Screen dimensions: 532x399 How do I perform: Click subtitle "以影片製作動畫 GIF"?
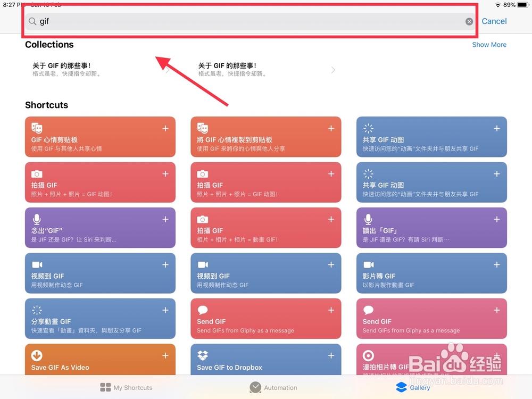pos(388,285)
